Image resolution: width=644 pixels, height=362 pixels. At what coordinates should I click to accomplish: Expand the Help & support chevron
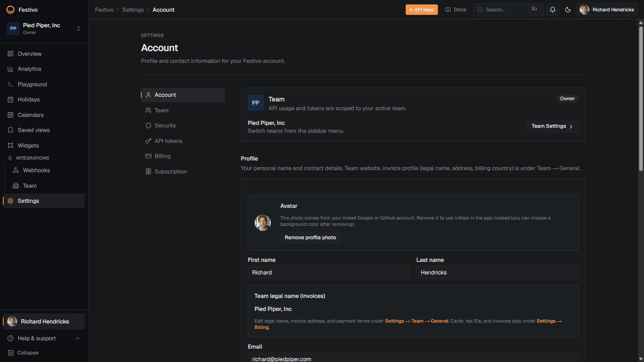[78, 339]
